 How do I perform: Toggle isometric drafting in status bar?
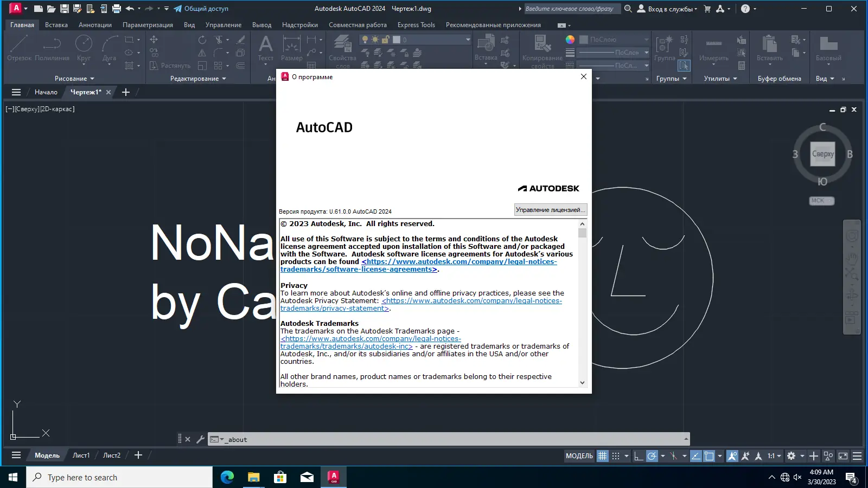(673, 456)
